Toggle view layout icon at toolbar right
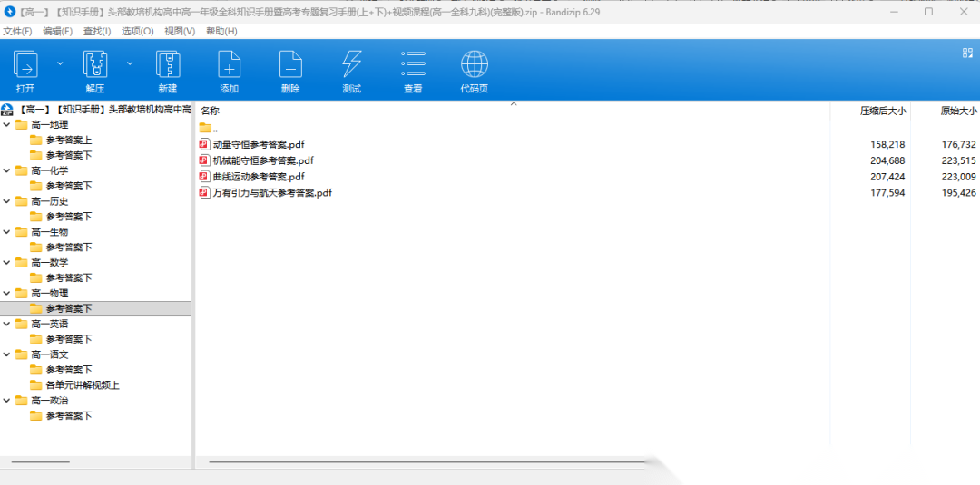 (967, 53)
